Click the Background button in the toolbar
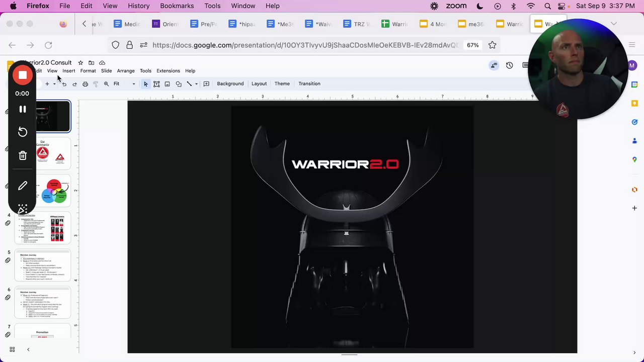This screenshot has height=362, width=644. pyautogui.click(x=230, y=84)
